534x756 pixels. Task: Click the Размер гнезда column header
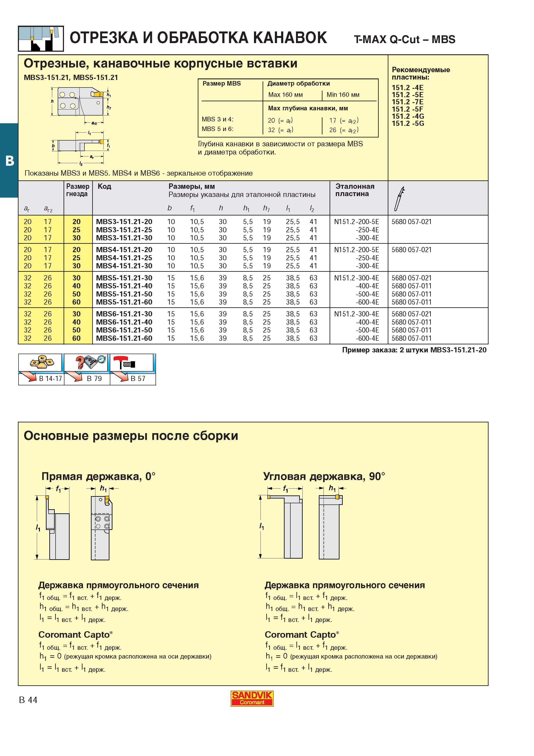(78, 190)
